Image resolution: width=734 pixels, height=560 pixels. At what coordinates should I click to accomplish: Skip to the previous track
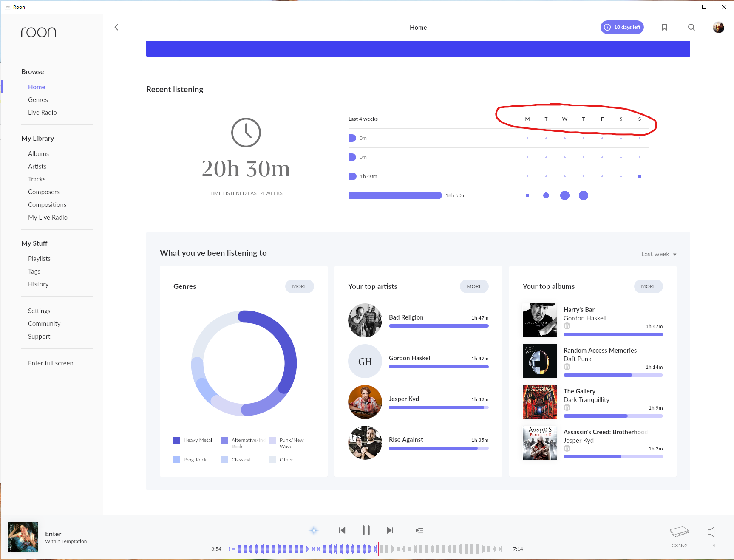pyautogui.click(x=342, y=530)
